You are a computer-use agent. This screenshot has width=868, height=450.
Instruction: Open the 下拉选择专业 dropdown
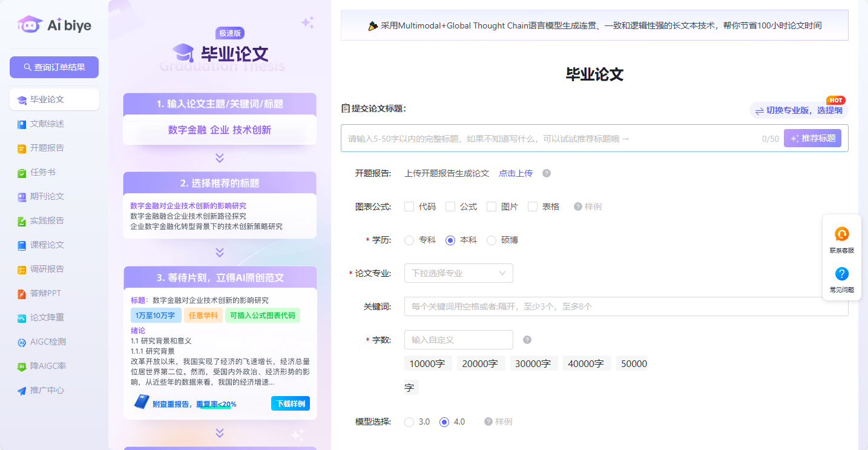click(458, 273)
